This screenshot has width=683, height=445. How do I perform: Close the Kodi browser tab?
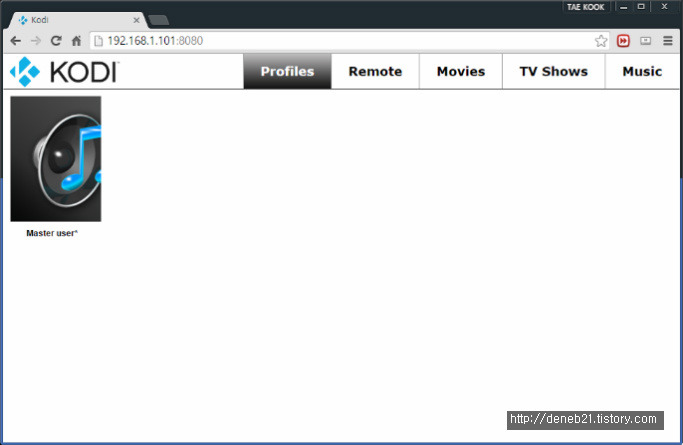coord(136,20)
